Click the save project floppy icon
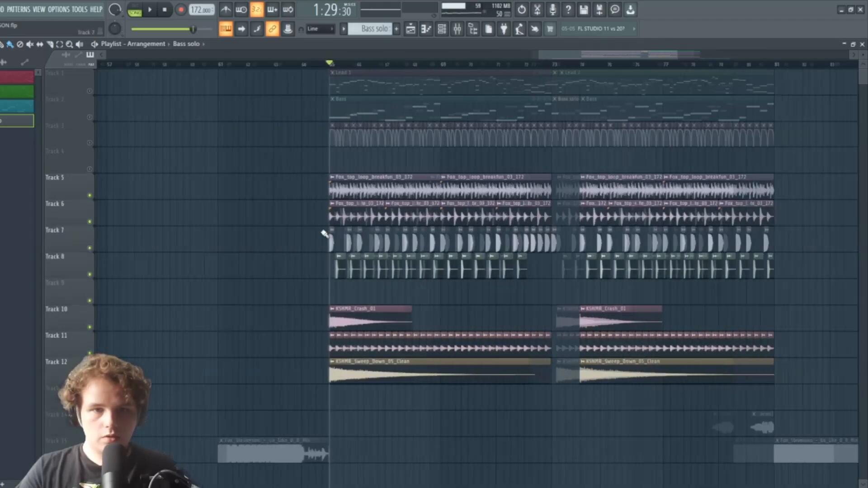The image size is (868, 488). coord(584,9)
